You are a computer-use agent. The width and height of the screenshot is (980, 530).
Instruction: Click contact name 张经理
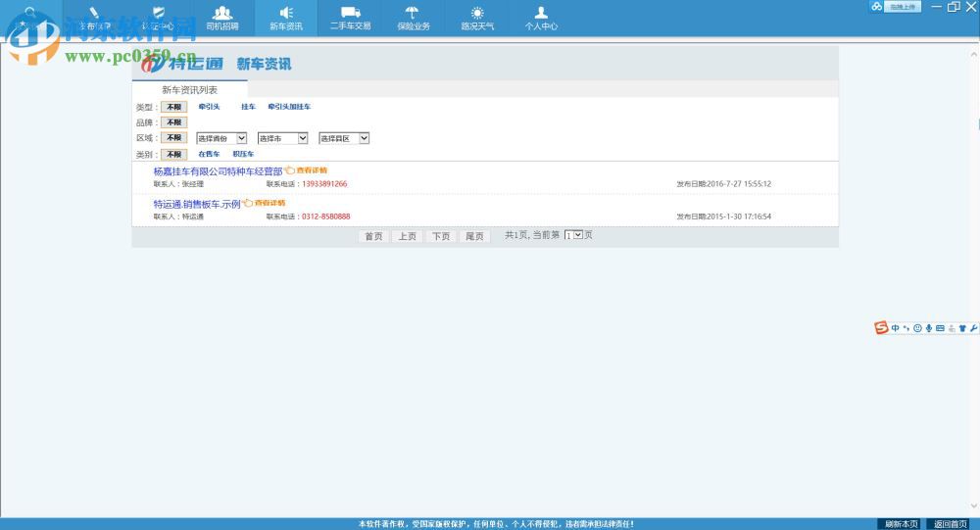coord(192,184)
